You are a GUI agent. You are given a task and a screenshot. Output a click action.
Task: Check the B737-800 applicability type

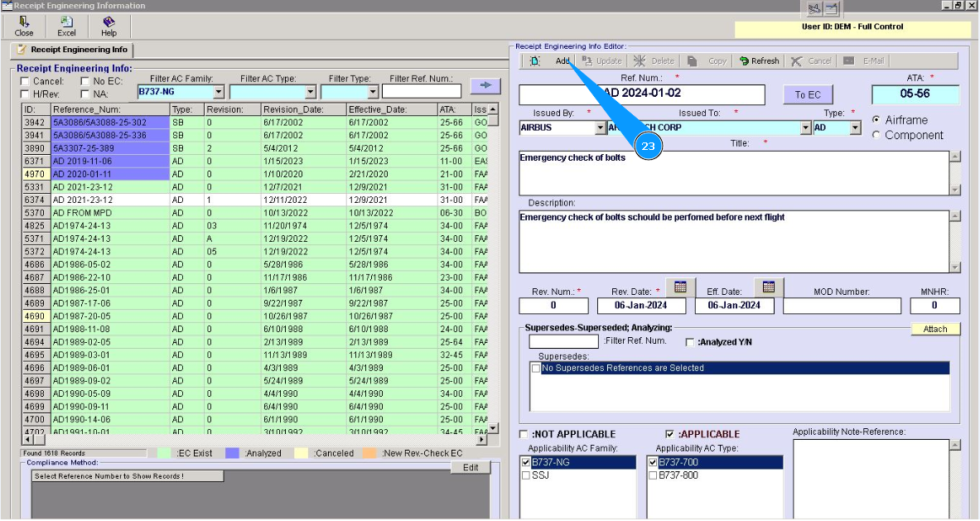click(653, 476)
